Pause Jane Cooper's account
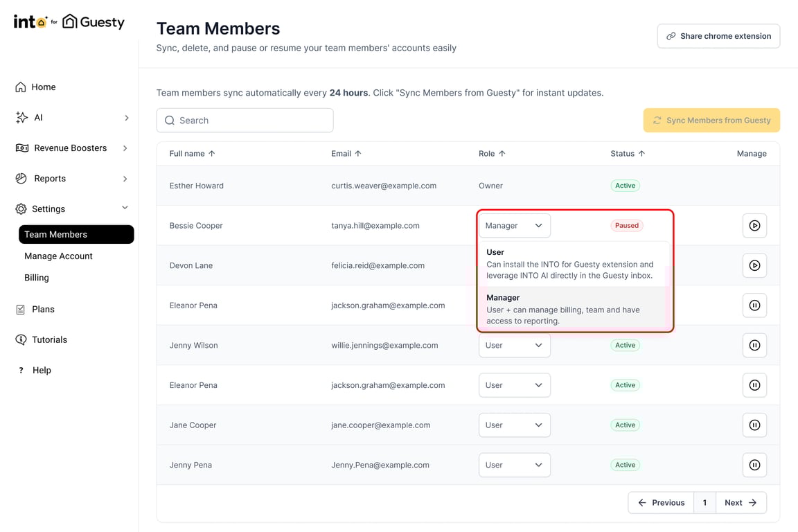This screenshot has height=532, width=798. pyautogui.click(x=754, y=425)
